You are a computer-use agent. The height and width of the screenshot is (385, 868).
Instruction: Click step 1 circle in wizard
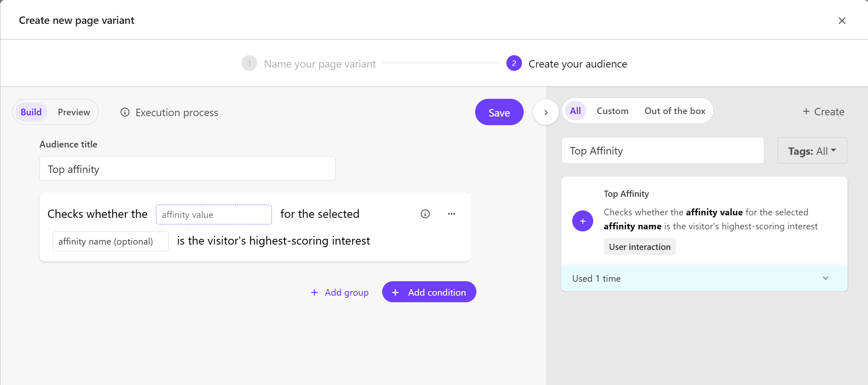[x=249, y=63]
